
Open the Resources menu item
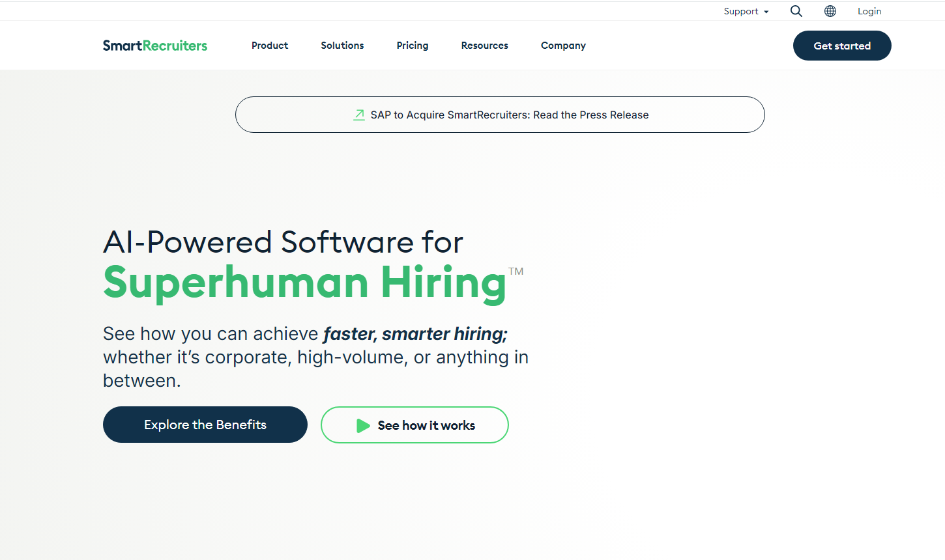tap(484, 46)
